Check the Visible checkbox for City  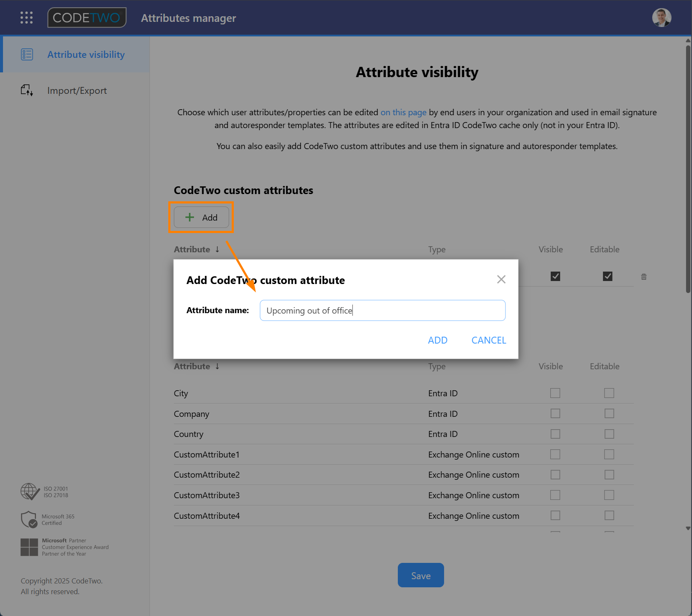(555, 393)
